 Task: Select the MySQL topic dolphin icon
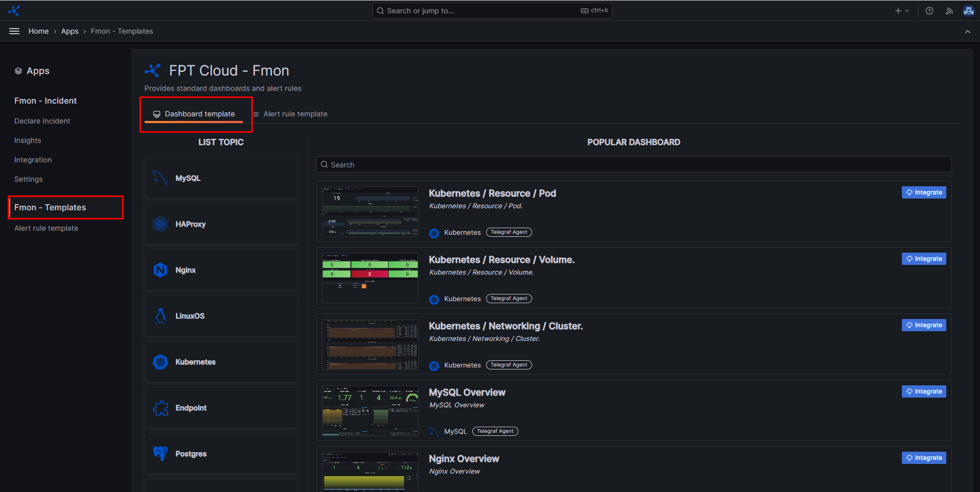click(160, 178)
